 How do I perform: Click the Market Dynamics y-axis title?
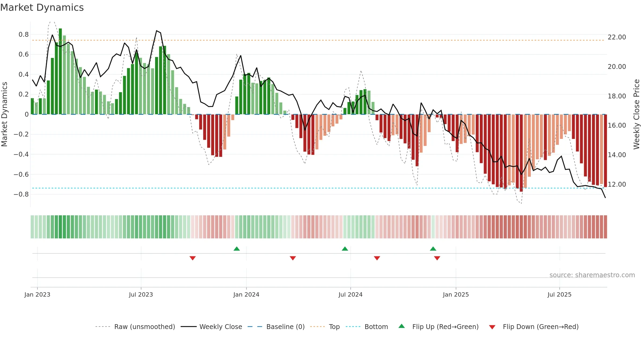[x=4, y=114]
